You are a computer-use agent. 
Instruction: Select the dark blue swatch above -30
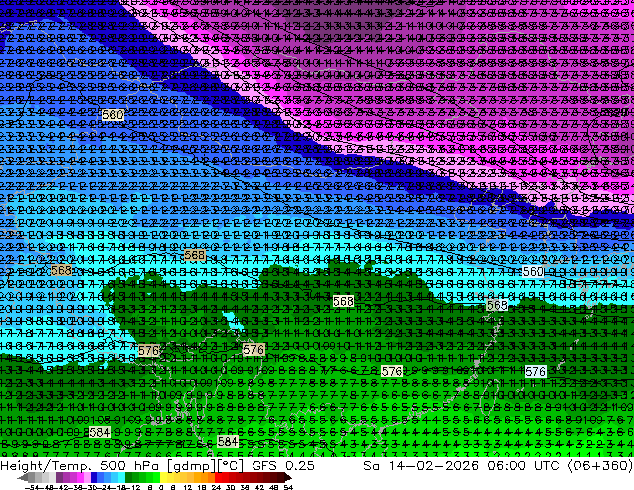click(x=94, y=478)
